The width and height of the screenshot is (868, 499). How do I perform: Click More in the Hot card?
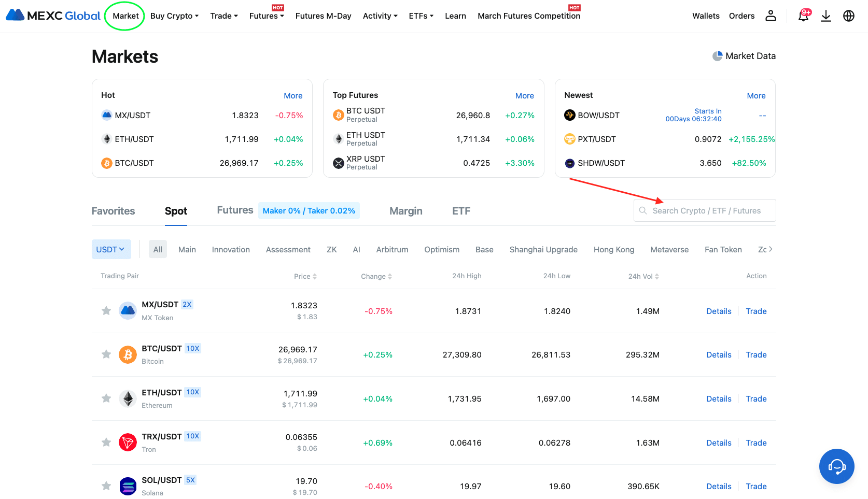pos(293,95)
